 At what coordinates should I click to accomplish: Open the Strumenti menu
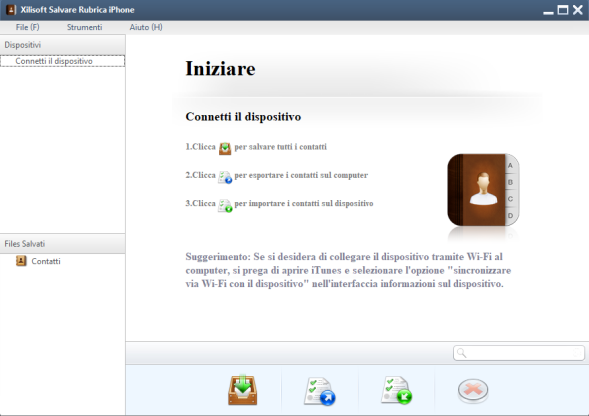click(85, 27)
